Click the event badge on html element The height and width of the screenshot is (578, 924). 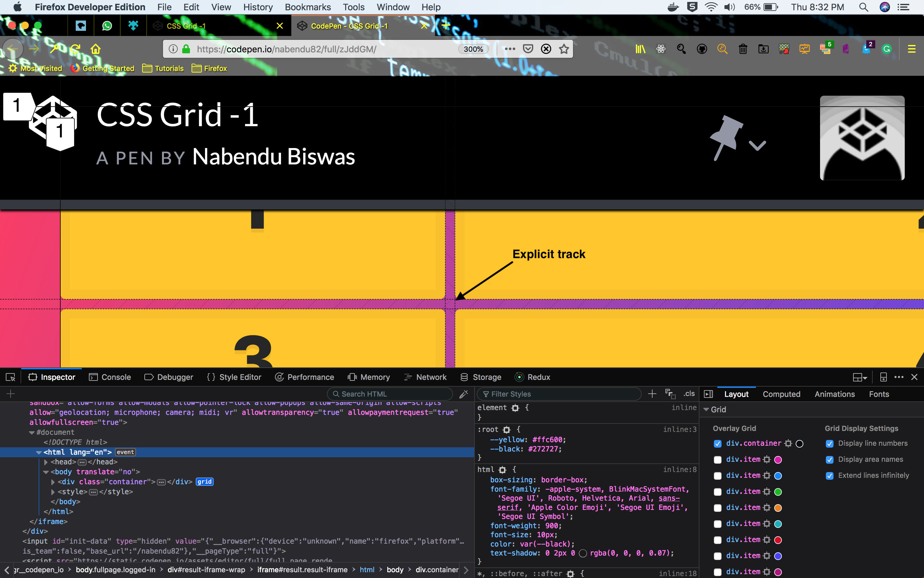point(125,452)
